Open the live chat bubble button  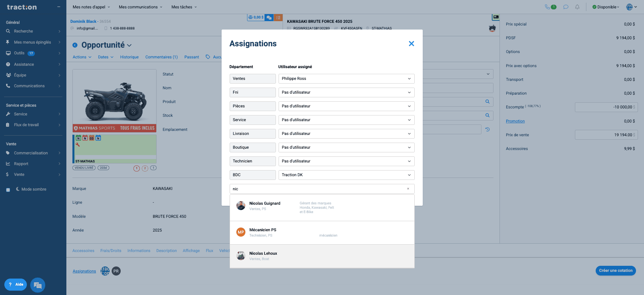click(38, 285)
